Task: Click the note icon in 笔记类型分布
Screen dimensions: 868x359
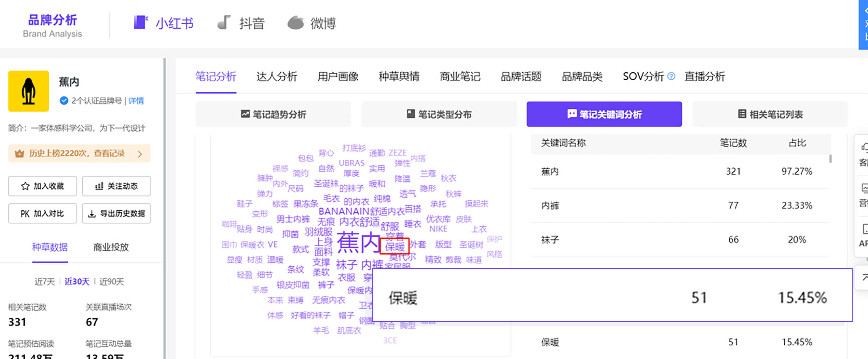Action: click(x=410, y=113)
